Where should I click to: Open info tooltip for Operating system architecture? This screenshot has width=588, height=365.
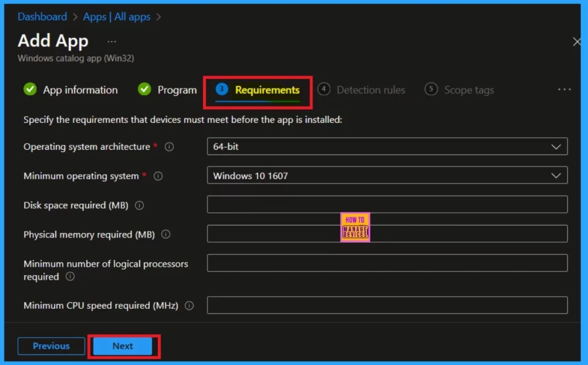coord(169,146)
